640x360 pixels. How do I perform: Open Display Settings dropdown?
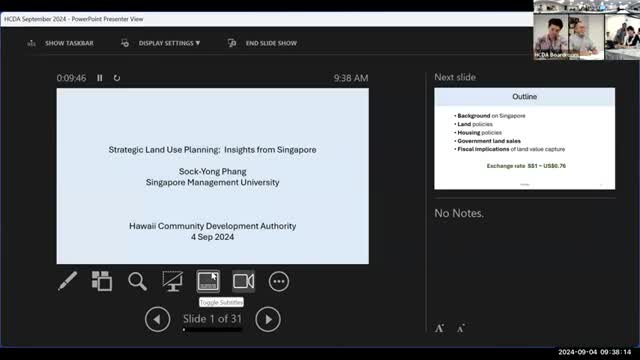click(169, 43)
